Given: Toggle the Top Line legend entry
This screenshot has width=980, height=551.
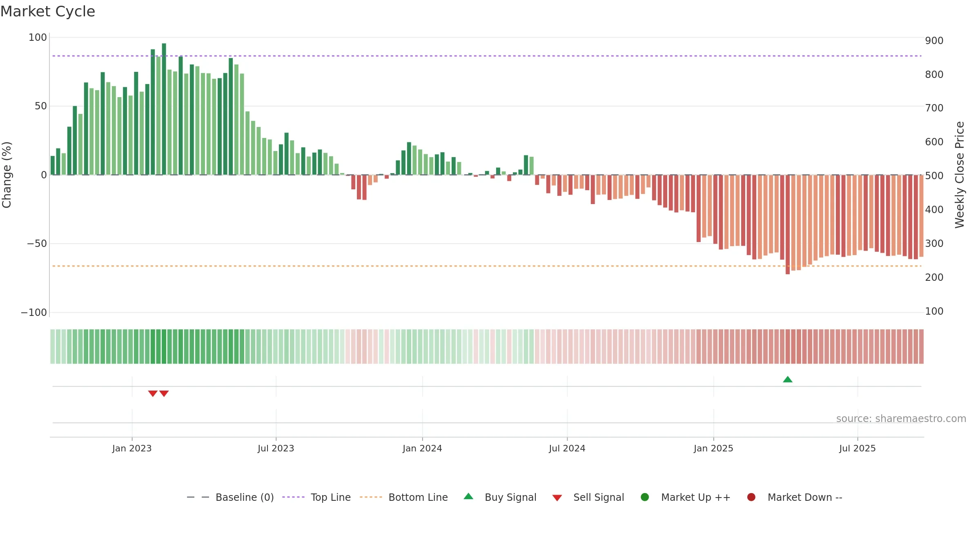Looking at the screenshot, I should tap(316, 497).
